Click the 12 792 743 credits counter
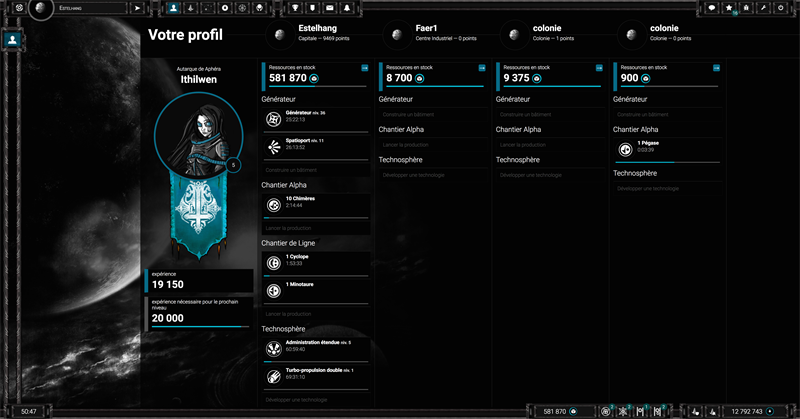Image resolution: width=800 pixels, height=419 pixels. point(748,411)
